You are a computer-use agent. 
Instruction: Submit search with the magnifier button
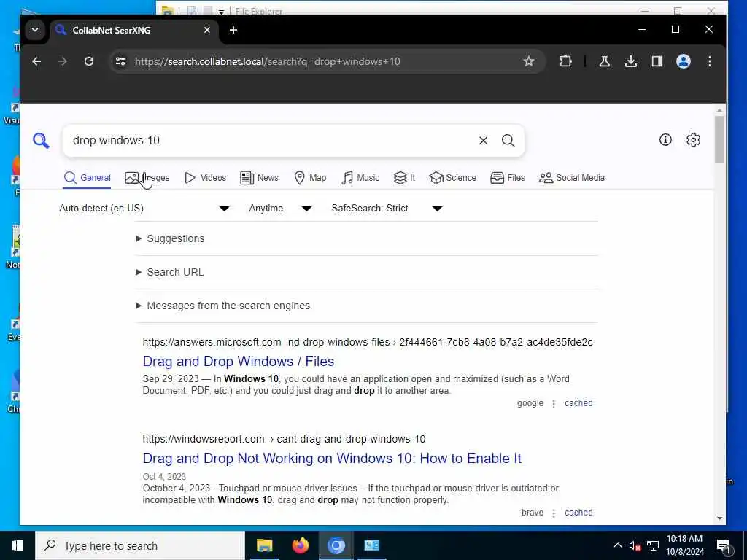pyautogui.click(x=508, y=141)
